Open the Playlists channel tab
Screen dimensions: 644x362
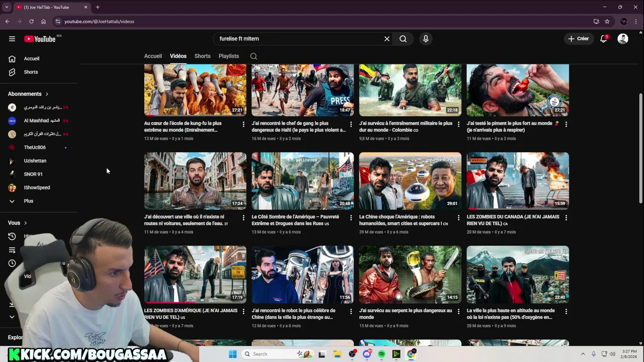pyautogui.click(x=228, y=56)
